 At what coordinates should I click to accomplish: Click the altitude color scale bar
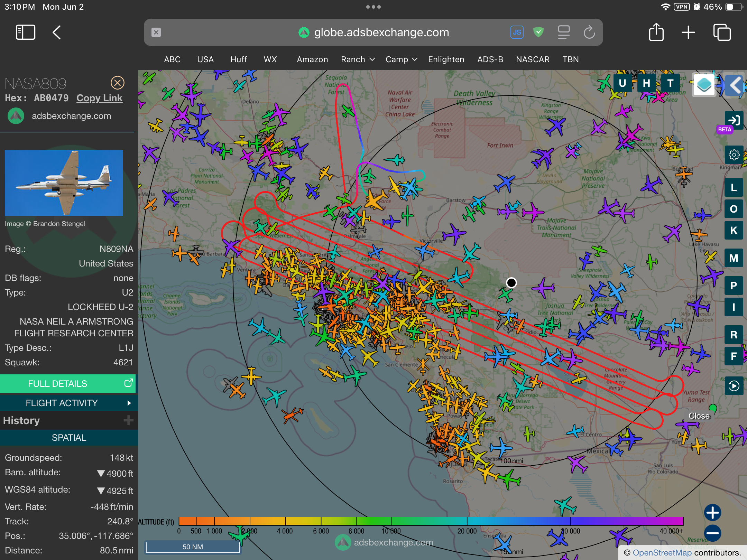[x=431, y=521]
